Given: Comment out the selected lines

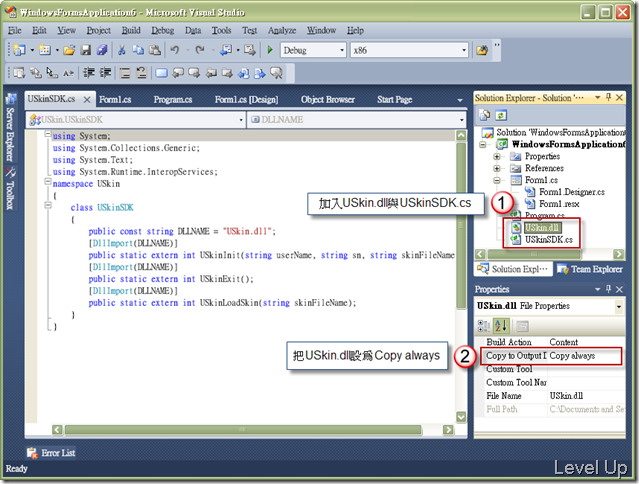Looking at the screenshot, I should click(125, 73).
